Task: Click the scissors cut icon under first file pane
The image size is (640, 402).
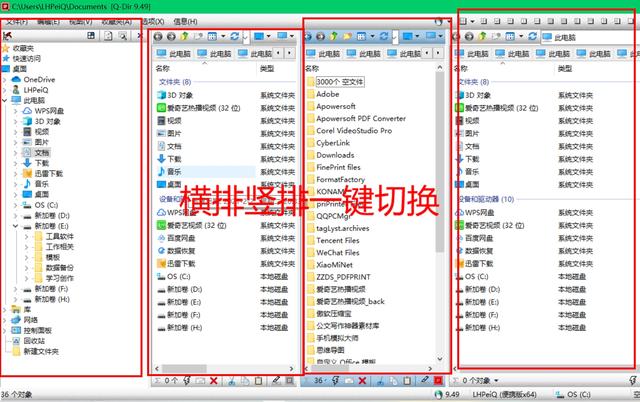Action: [x=231, y=381]
